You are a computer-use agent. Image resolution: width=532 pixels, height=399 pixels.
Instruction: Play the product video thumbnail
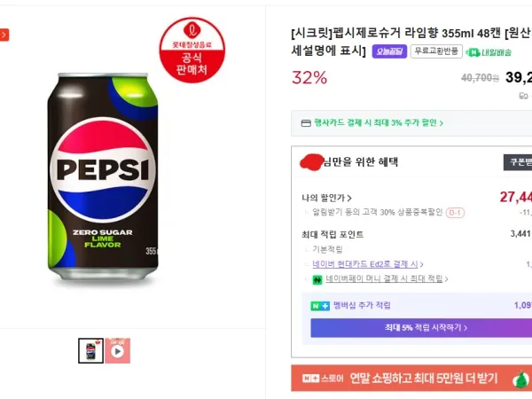pos(118,351)
